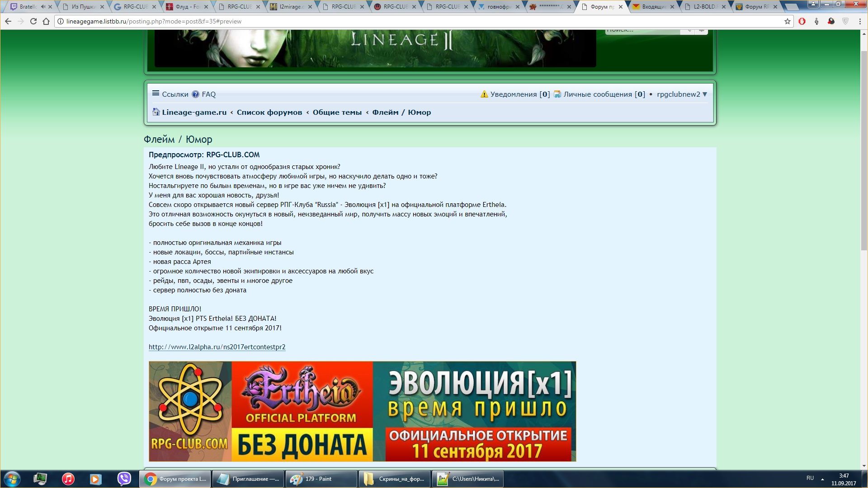Click the browser forward arrow
Screen dimensions: 868x488
tap(21, 21)
